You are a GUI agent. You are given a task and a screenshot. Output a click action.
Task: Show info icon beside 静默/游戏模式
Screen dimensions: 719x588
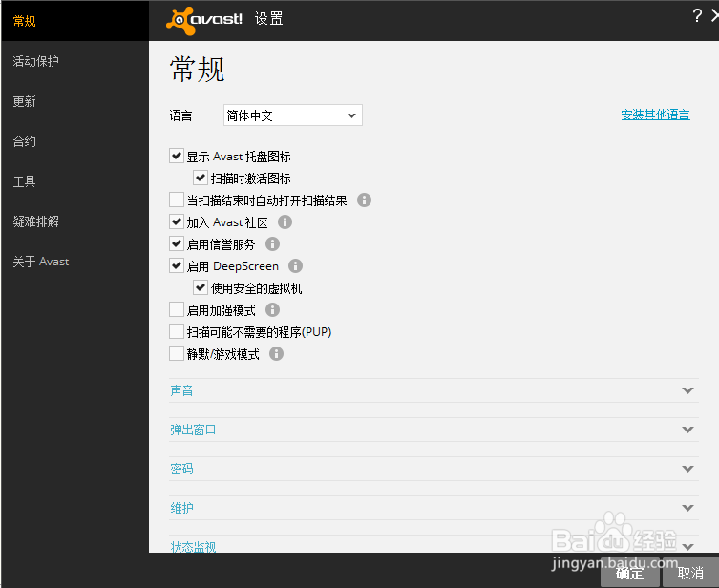[276, 354]
